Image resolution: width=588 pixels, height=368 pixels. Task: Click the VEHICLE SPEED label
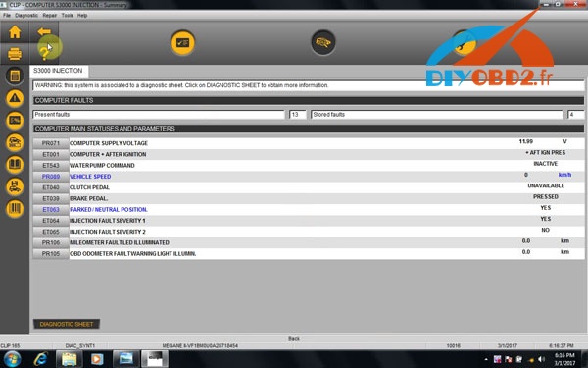90,177
